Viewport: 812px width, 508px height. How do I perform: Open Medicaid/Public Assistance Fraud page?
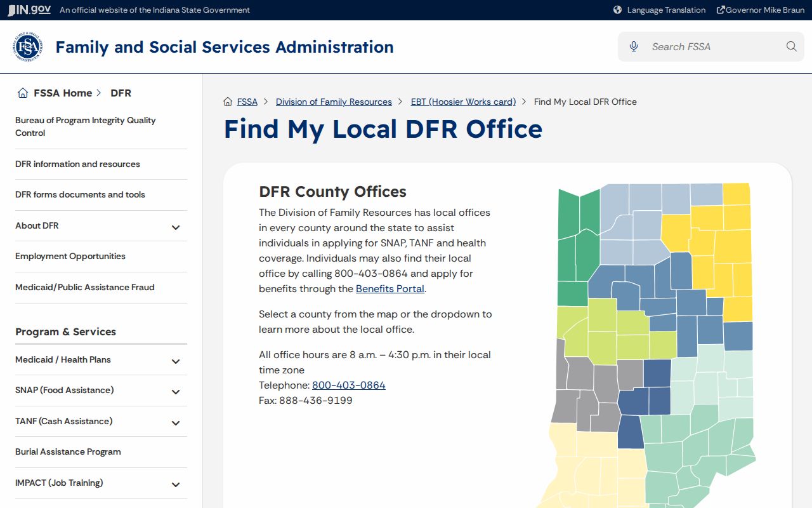(85, 288)
